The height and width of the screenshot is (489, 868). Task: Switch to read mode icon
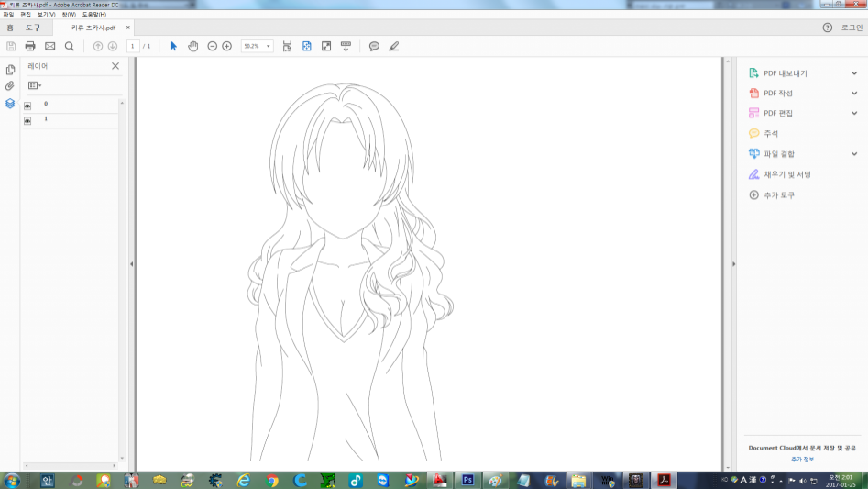346,47
